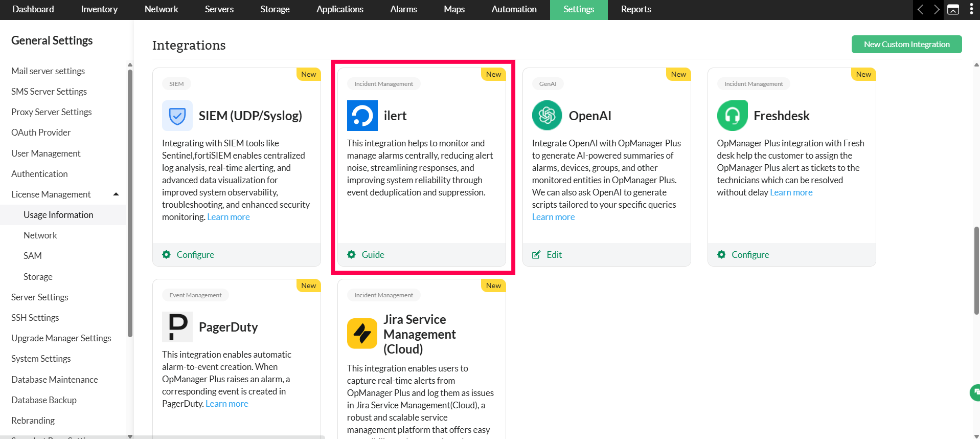Select Authentication in sidebar
This screenshot has height=439, width=980.
pos(39,174)
